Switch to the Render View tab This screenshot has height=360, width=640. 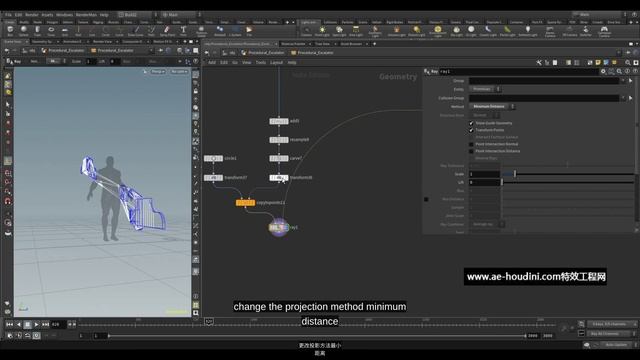[102, 42]
